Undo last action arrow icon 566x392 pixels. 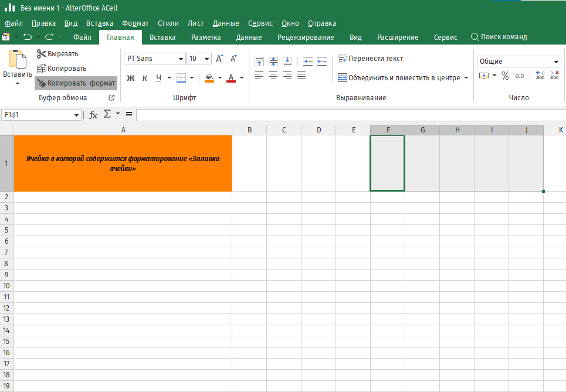click(28, 37)
